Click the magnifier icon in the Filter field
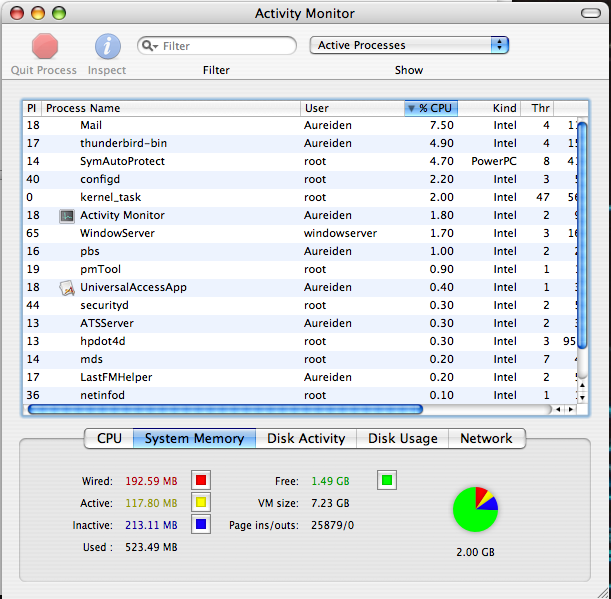This screenshot has height=599, width=611. pyautogui.click(x=149, y=46)
